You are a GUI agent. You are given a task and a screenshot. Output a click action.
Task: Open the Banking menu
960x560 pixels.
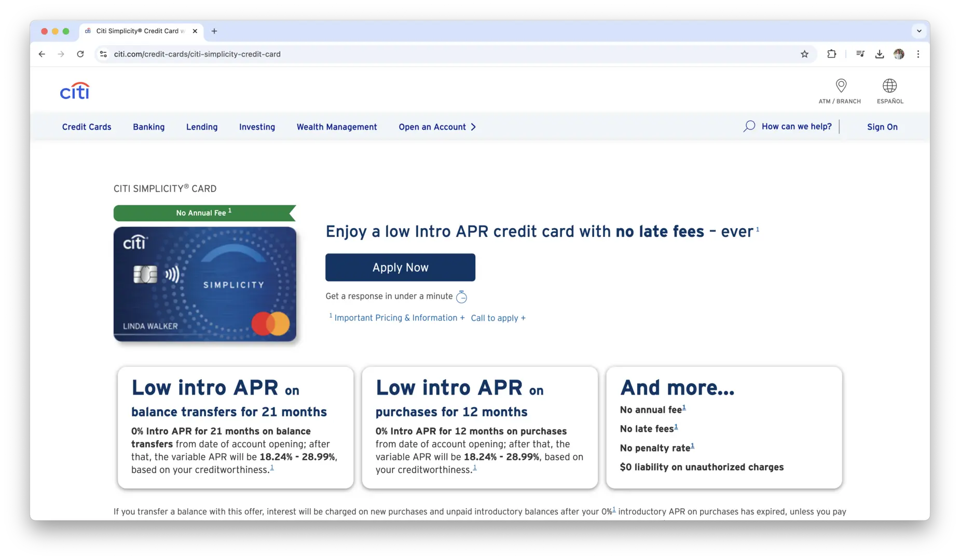(148, 127)
